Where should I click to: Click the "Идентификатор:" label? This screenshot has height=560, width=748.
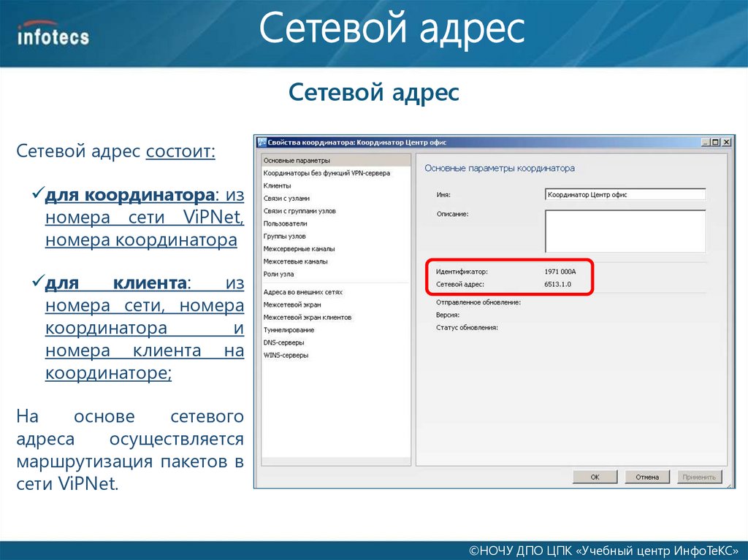click(x=462, y=272)
